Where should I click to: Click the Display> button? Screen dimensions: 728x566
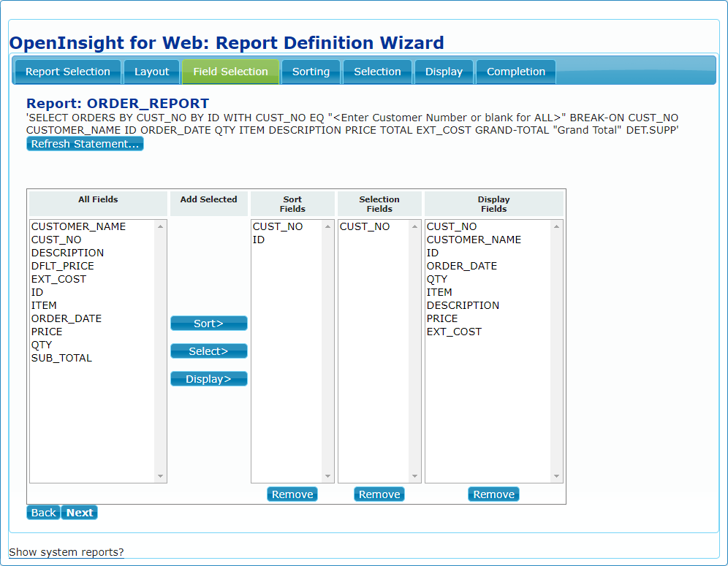click(208, 379)
